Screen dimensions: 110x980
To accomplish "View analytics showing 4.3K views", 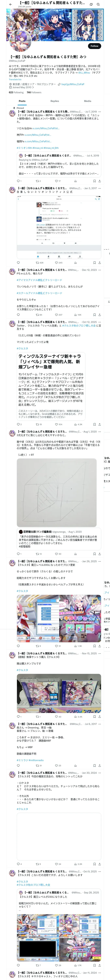I will tap(78, 424).
